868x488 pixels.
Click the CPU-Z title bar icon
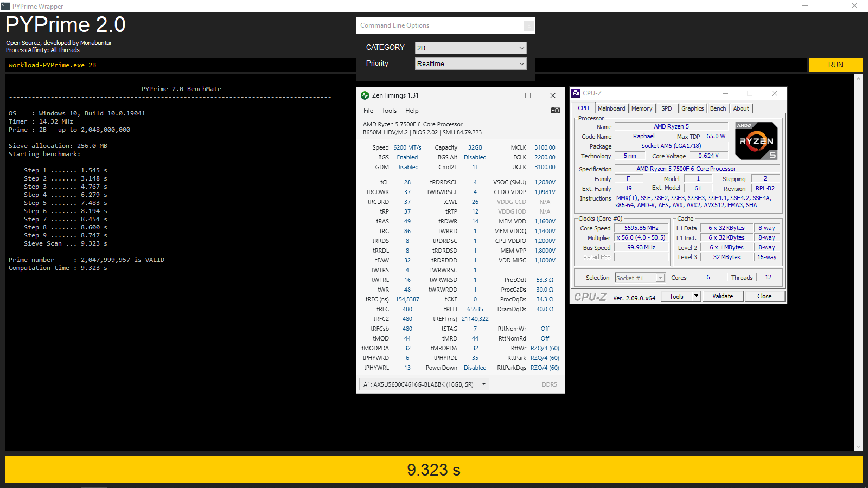pos(576,93)
